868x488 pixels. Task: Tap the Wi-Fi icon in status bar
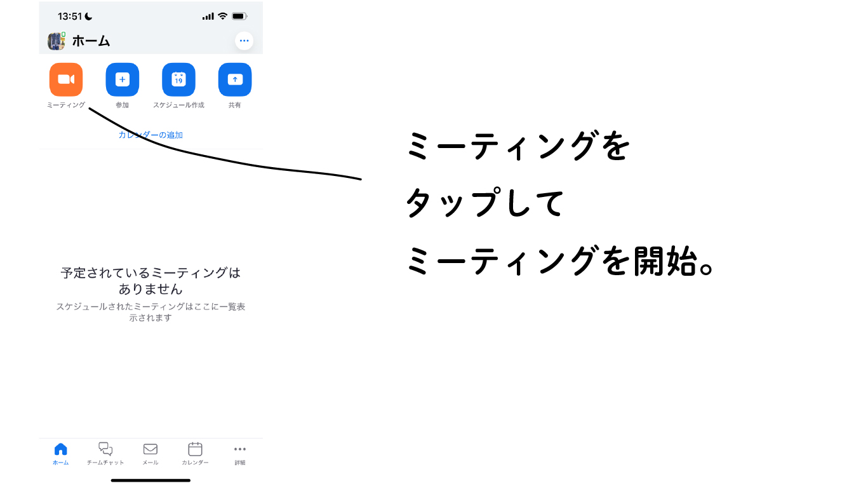tap(222, 16)
